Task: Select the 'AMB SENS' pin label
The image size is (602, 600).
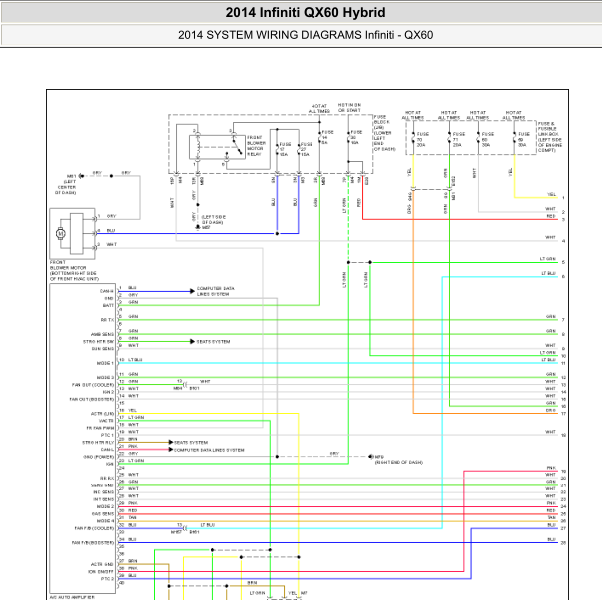Action: (x=102, y=334)
